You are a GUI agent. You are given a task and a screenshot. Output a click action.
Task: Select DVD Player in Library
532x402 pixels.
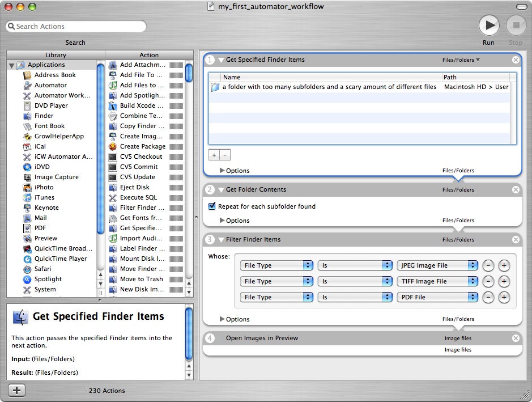point(51,105)
